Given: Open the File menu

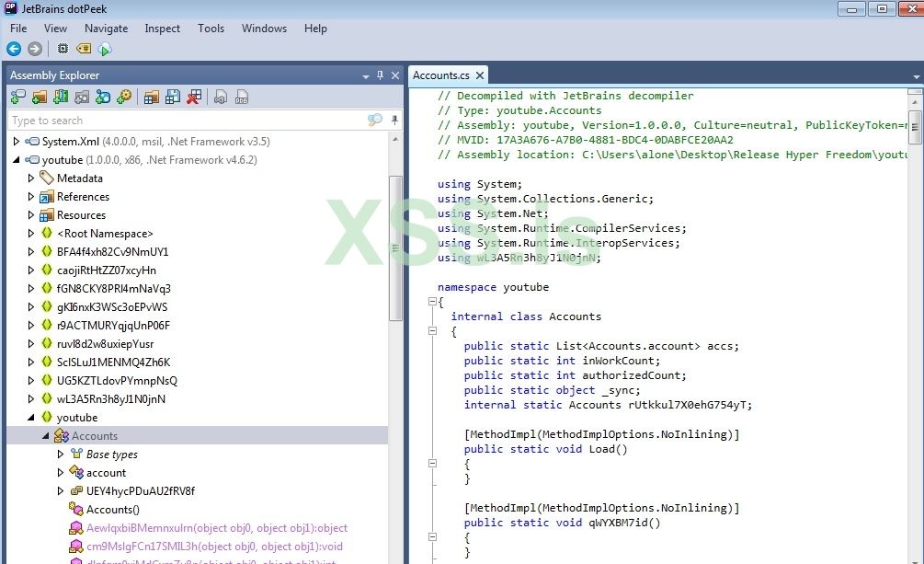Looking at the screenshot, I should (18, 29).
